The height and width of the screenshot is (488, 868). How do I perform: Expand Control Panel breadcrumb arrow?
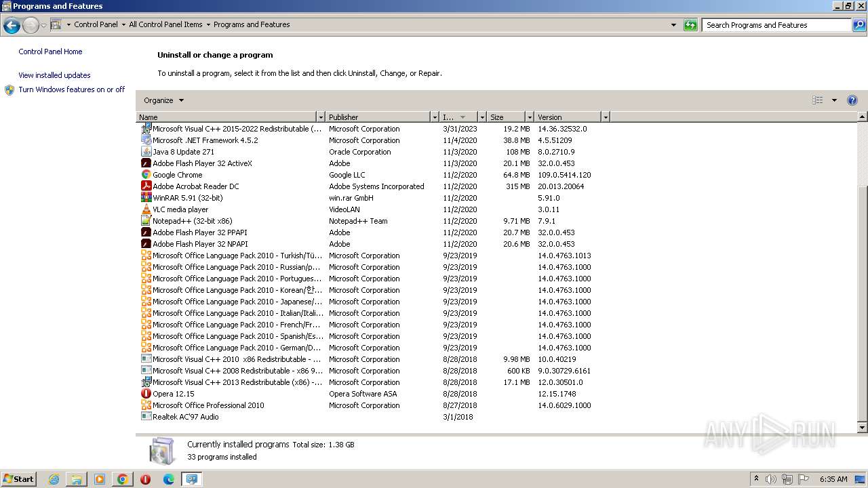pyautogui.click(x=123, y=24)
